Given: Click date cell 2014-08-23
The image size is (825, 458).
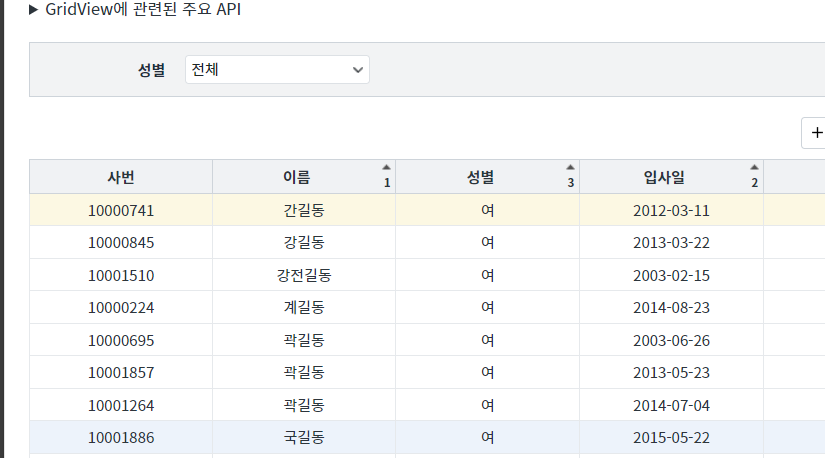Looking at the screenshot, I should point(671,307).
